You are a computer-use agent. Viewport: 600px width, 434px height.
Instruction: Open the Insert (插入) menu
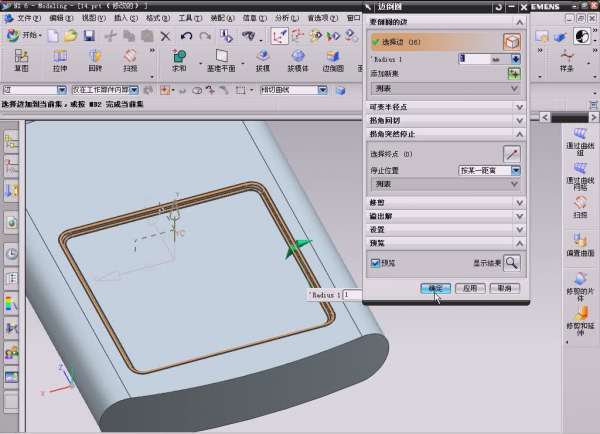click(126, 17)
